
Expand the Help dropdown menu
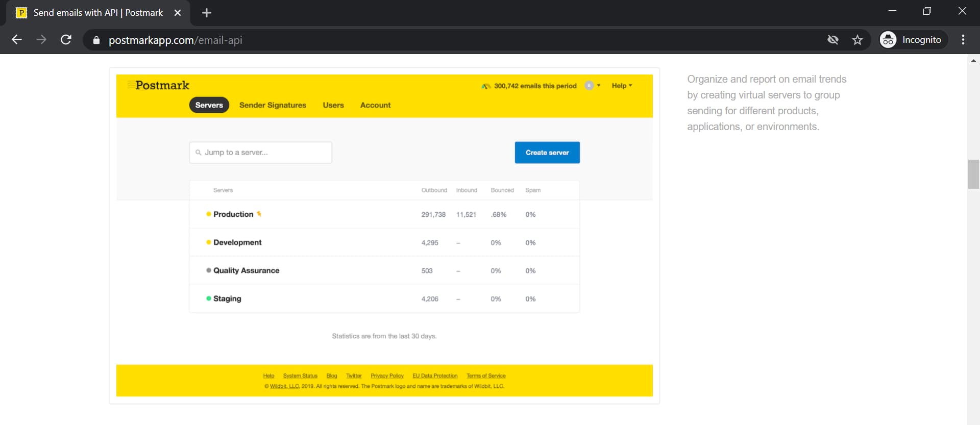(x=622, y=86)
